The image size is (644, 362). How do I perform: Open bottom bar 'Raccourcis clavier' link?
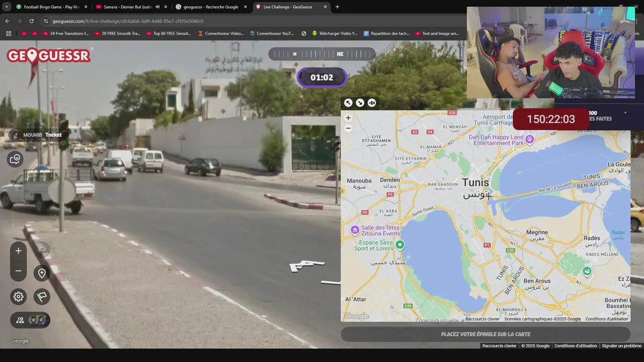500,346
